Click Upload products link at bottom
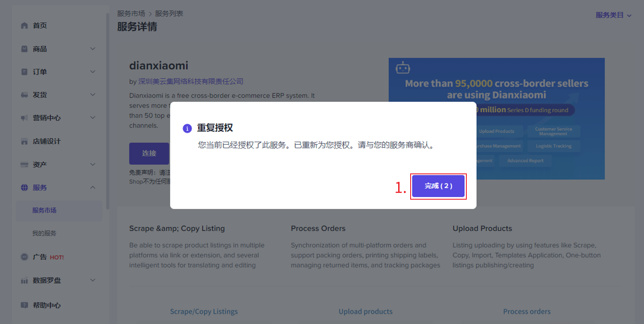The width and height of the screenshot is (644, 324). point(365,312)
